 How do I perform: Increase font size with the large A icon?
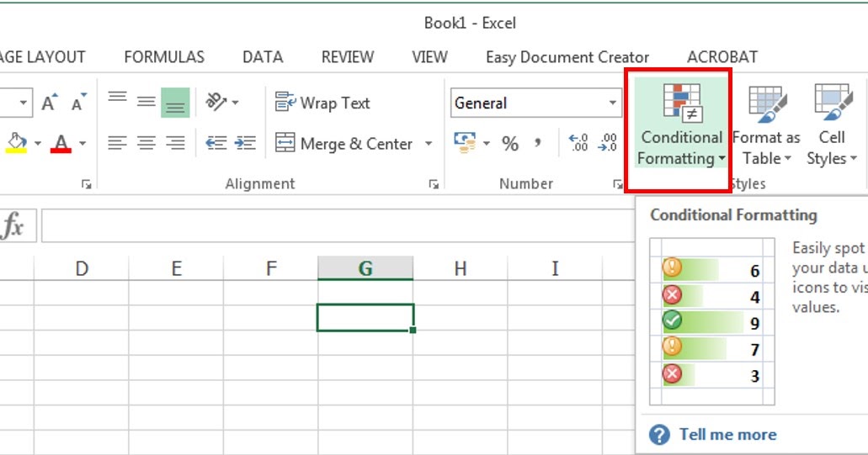[50, 103]
